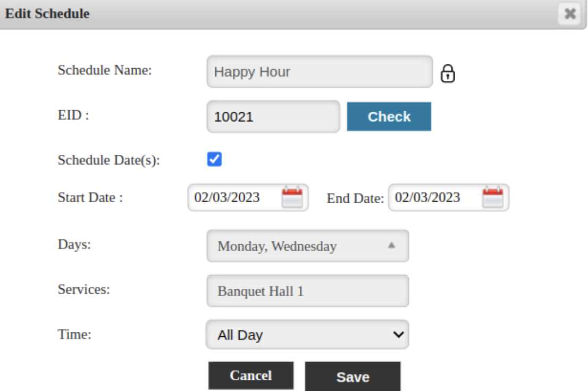The width and height of the screenshot is (588, 391).
Task: Click inside the Start Date text field
Action: 231,198
